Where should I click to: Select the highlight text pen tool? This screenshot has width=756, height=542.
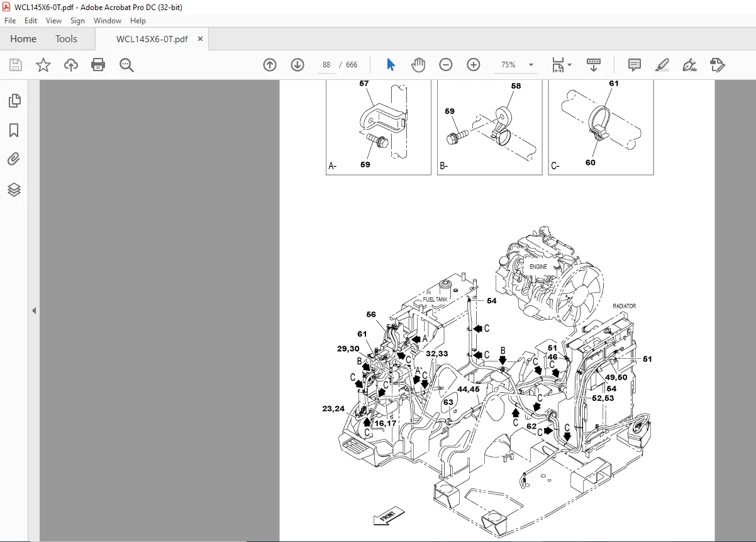662,65
